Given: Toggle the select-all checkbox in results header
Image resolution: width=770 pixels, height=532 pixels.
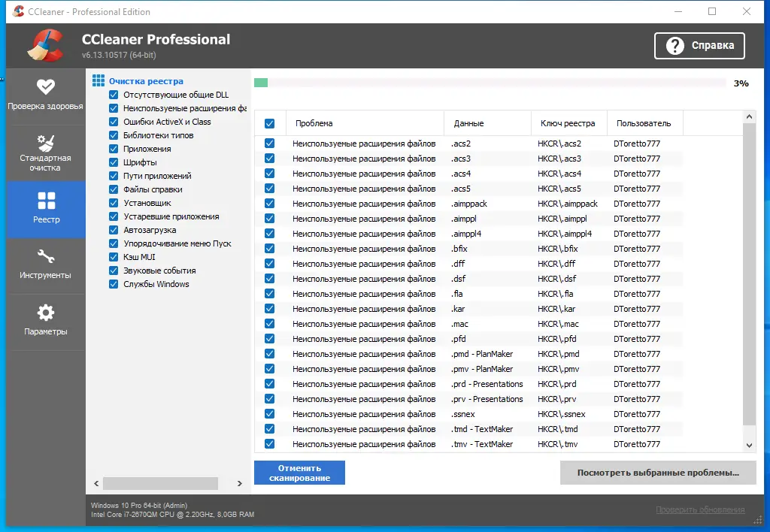Looking at the screenshot, I should coord(268,122).
